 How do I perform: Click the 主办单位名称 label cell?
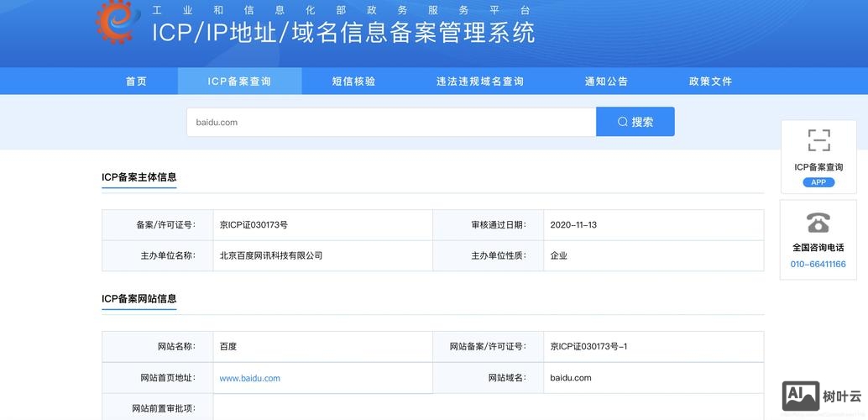click(x=158, y=256)
